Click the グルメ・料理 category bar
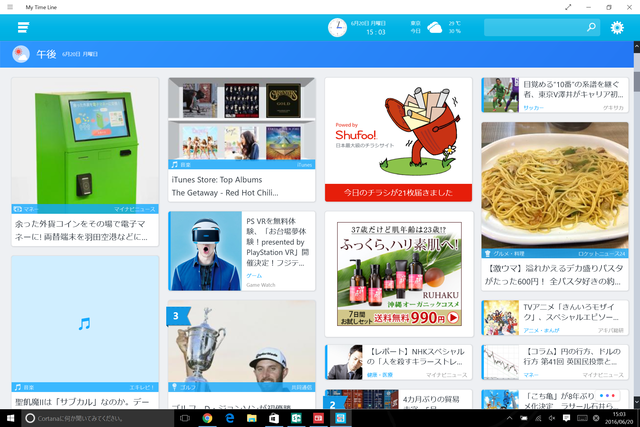This screenshot has width=640, height=427. [x=555, y=254]
